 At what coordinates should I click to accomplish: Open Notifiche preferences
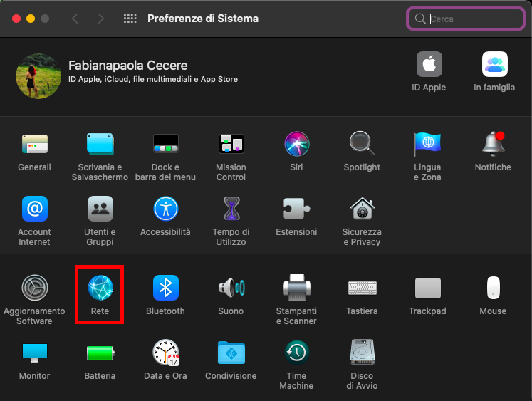tap(494, 144)
